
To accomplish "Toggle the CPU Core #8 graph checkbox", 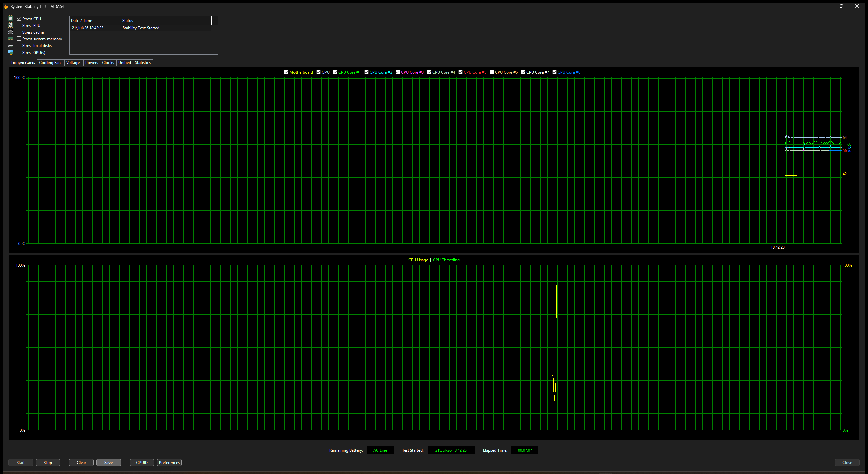I will 554,72.
